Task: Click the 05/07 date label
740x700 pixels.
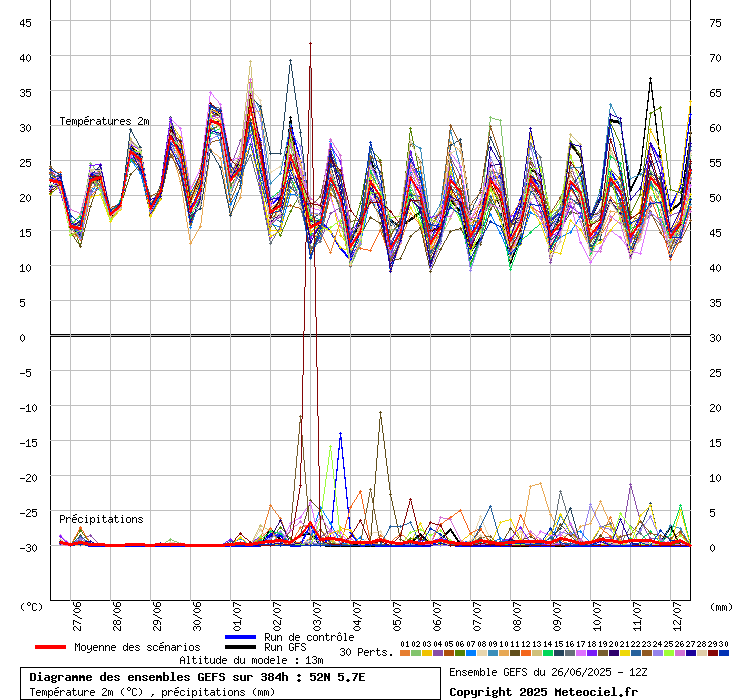Action: pos(397,616)
